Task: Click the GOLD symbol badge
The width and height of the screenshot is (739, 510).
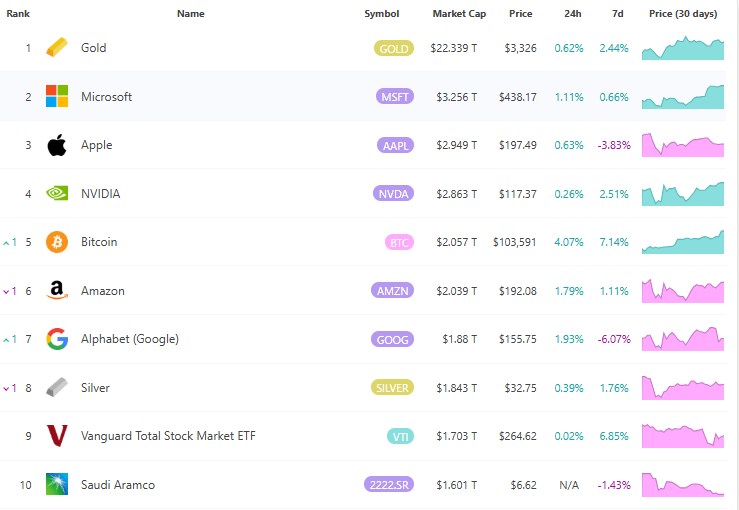Action: click(x=394, y=49)
